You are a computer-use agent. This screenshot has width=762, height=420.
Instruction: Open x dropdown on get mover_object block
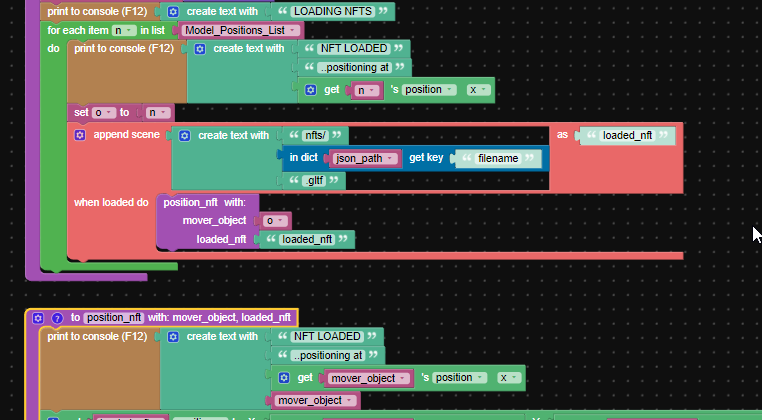509,378
